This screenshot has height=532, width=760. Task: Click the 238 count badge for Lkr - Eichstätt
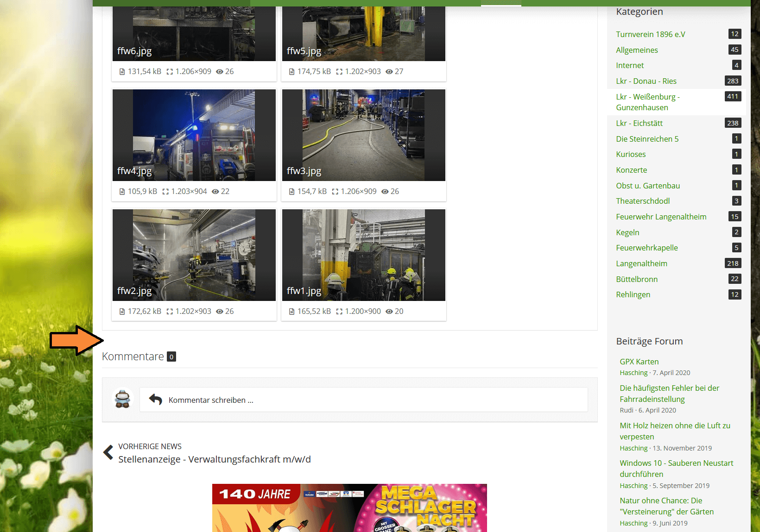pyautogui.click(x=733, y=123)
